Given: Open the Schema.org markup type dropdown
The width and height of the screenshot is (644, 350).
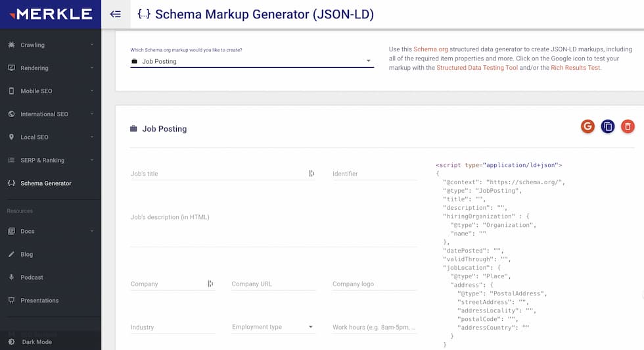Looking at the screenshot, I should (x=252, y=61).
